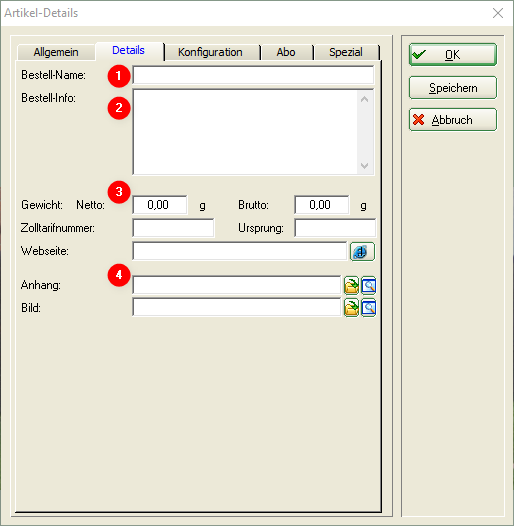
Task: Click scroll-up arrow in Bestell-Info
Action: (x=365, y=99)
